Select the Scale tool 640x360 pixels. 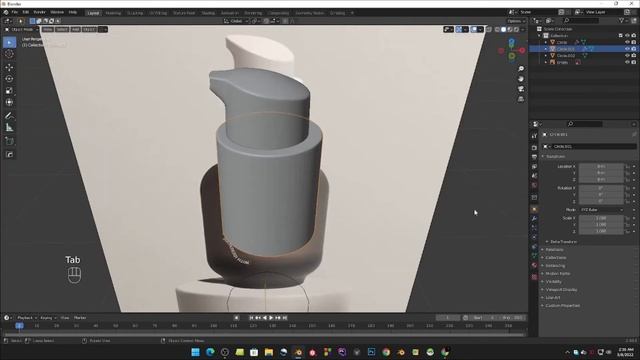click(9, 91)
